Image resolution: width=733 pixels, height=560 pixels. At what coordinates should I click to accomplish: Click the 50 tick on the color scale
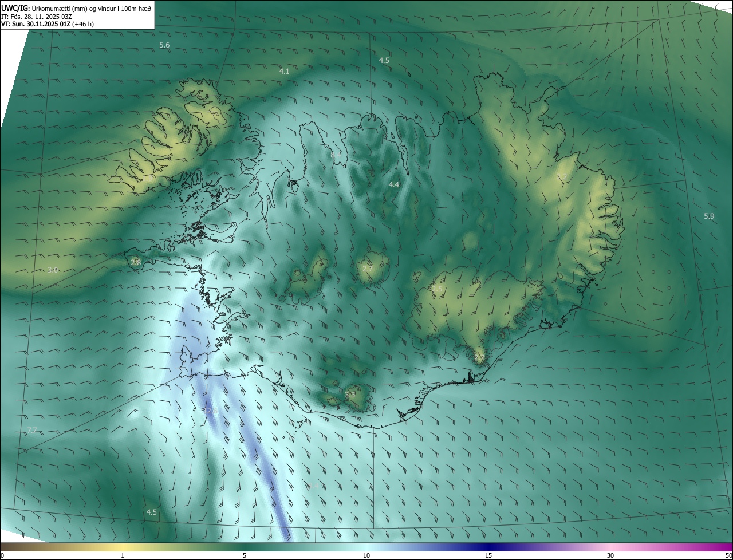pos(728,555)
